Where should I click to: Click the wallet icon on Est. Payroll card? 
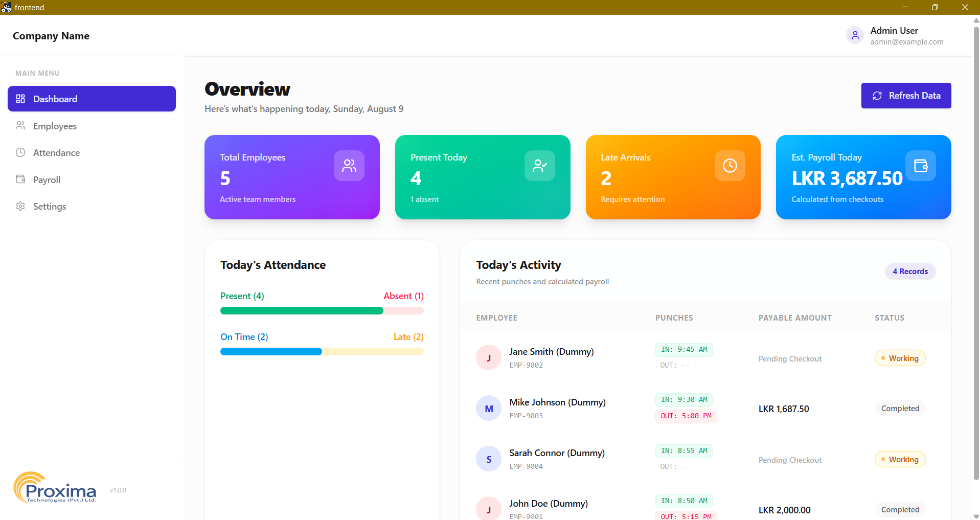tap(921, 166)
